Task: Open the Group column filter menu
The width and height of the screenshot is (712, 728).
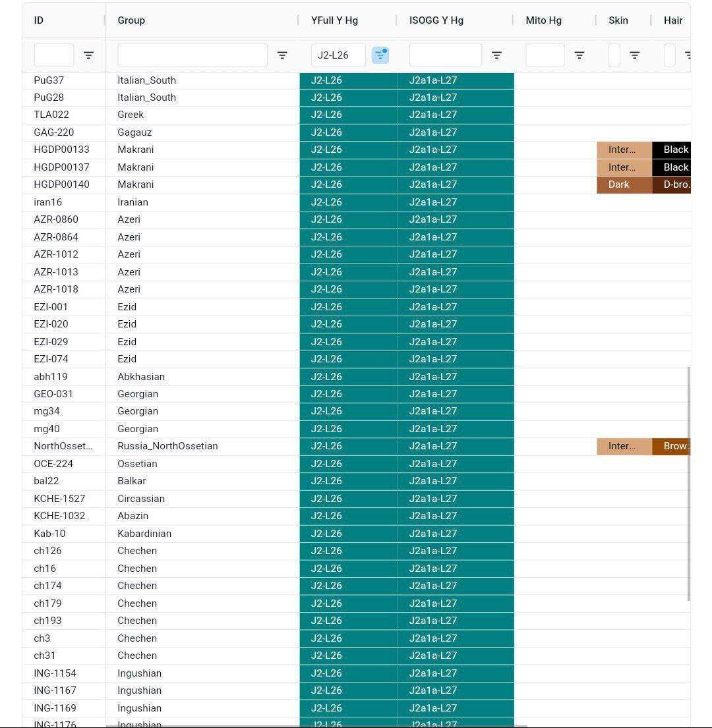Action: 282,55
